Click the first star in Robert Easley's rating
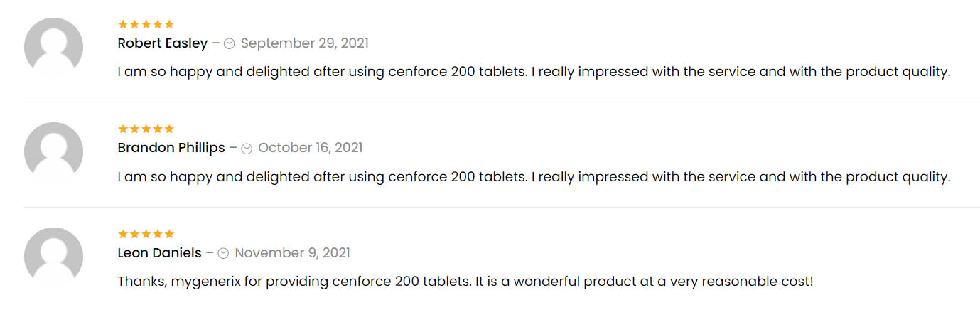 click(123, 24)
